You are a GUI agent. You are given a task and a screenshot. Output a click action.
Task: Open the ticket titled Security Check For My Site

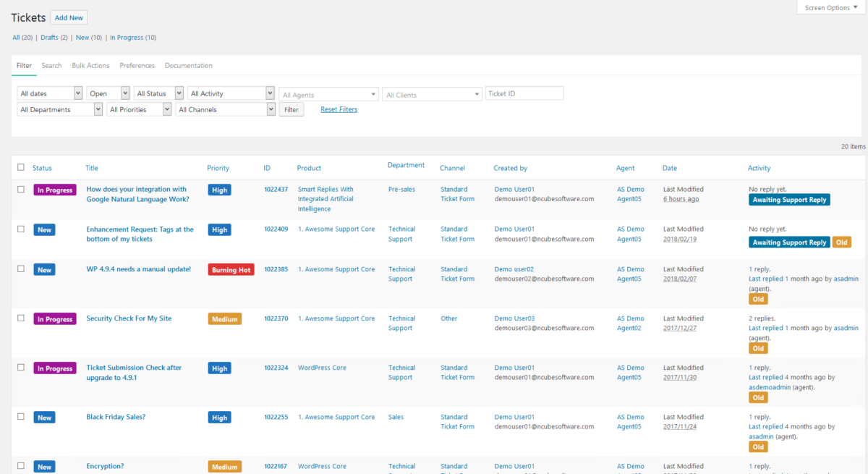[x=129, y=318]
